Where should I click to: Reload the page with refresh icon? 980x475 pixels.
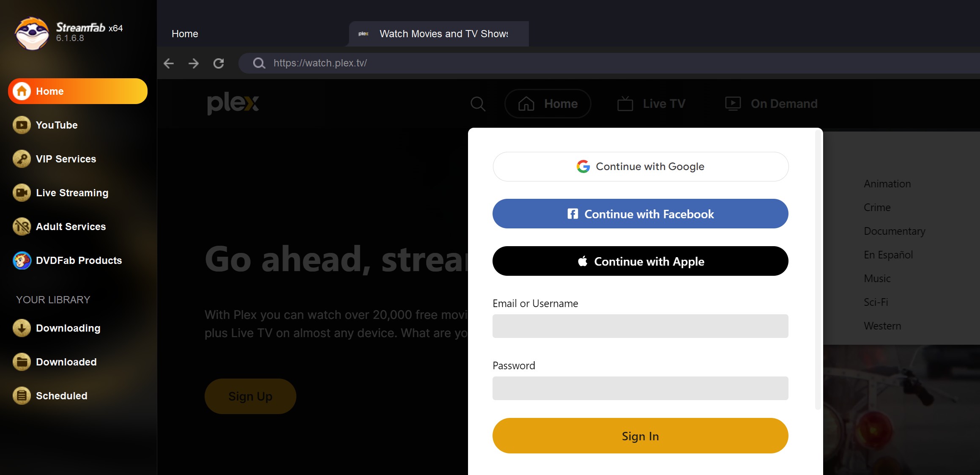pos(219,63)
